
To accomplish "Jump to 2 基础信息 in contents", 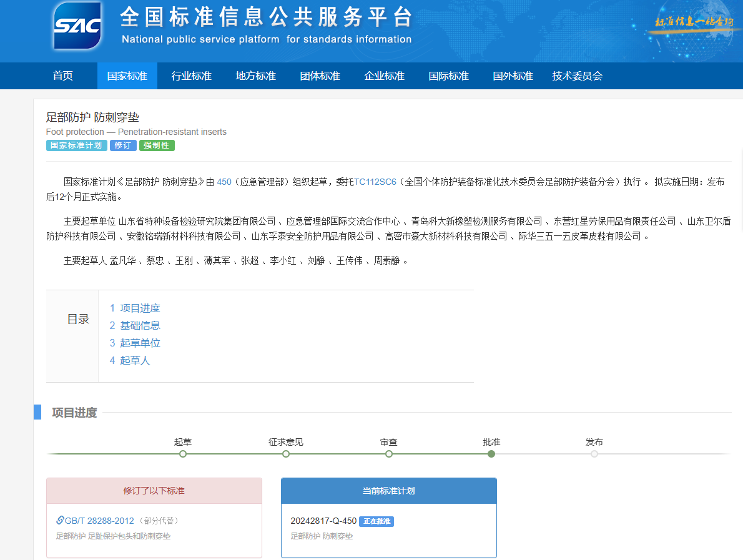I will pyautogui.click(x=135, y=325).
